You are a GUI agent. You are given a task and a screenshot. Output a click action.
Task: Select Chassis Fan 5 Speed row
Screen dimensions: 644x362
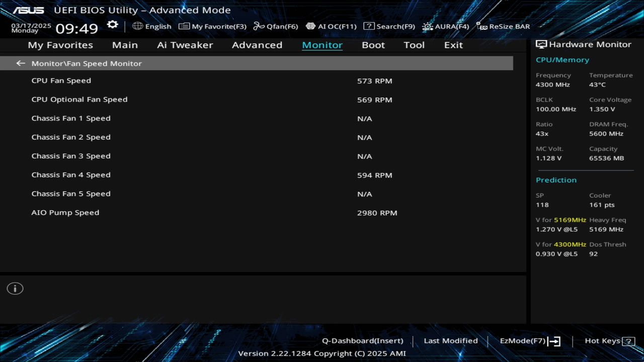257,194
